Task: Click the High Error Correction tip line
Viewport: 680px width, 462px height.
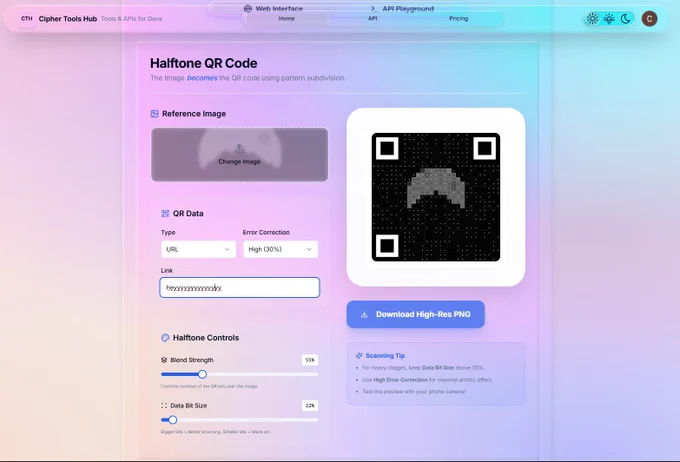Action: (427, 380)
